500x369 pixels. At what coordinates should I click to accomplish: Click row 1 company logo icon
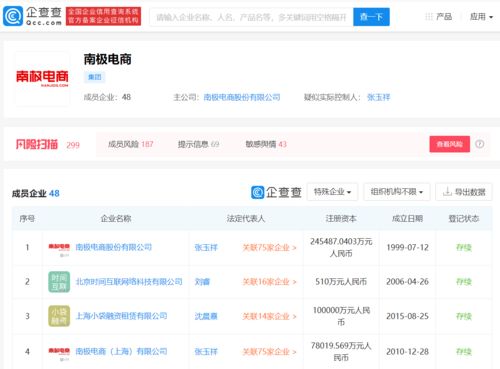click(59, 249)
